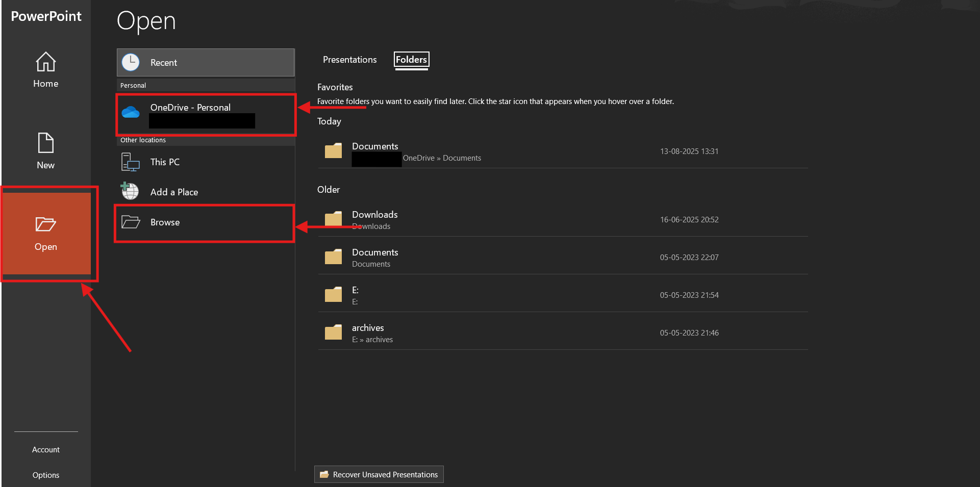Click date '13-08-2025 13:31'
Image resolution: width=980 pixels, height=487 pixels.
689,151
